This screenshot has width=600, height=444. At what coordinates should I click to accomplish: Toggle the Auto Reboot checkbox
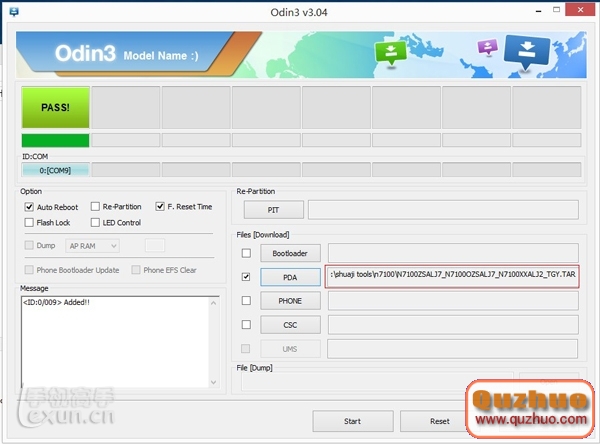(x=29, y=207)
